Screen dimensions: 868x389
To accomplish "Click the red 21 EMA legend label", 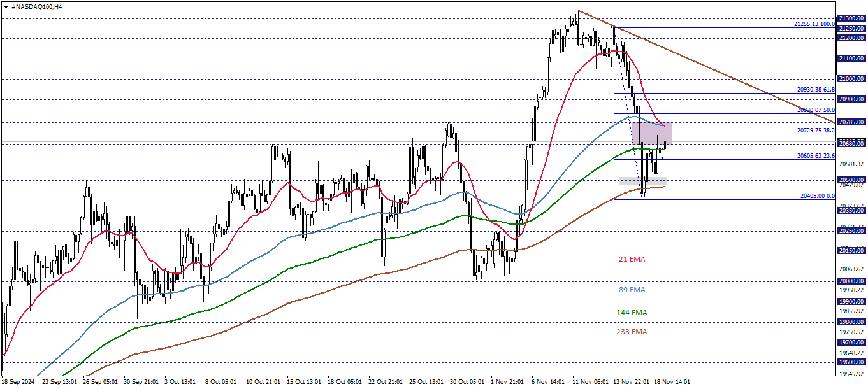I will [632, 259].
